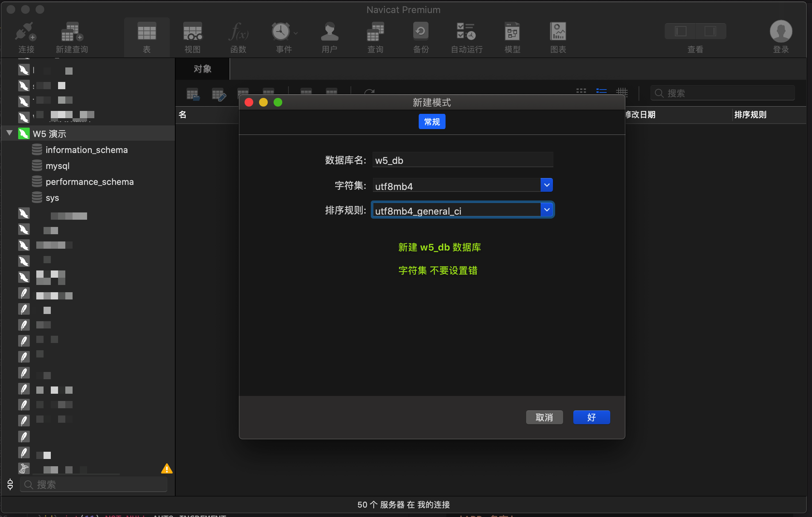The width and height of the screenshot is (812, 517).
Task: Switch object pane to icon view
Action: click(581, 91)
